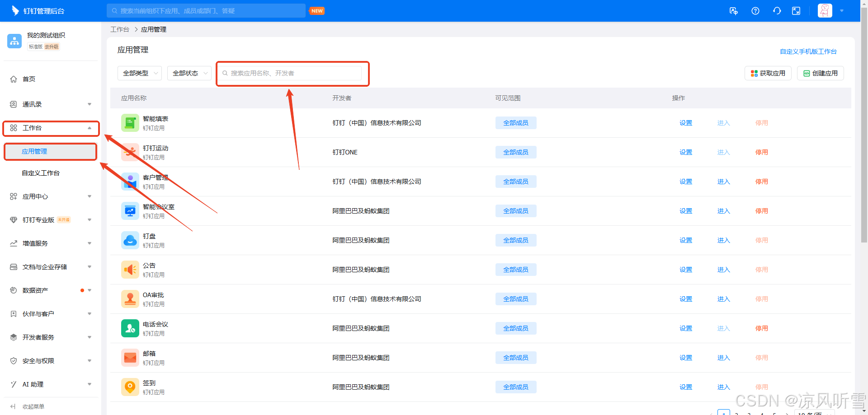The width and height of the screenshot is (868, 415).
Task: Focus the top global search box
Action: [206, 11]
